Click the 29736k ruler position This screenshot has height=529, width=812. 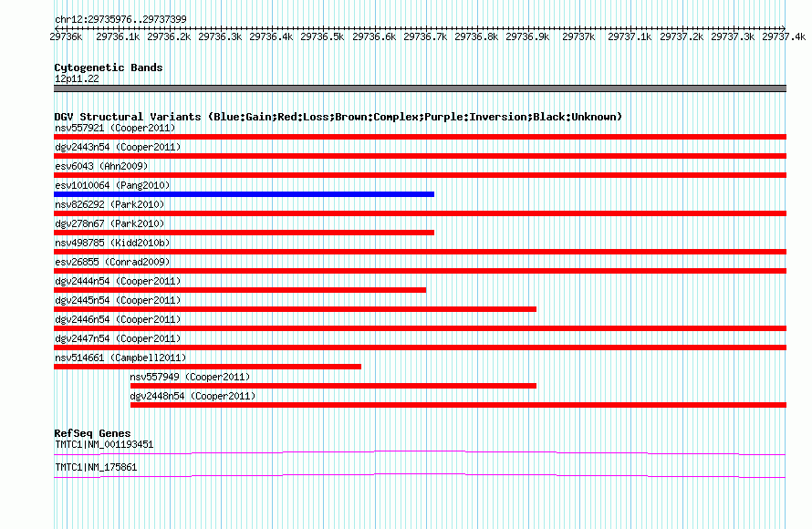(x=66, y=36)
